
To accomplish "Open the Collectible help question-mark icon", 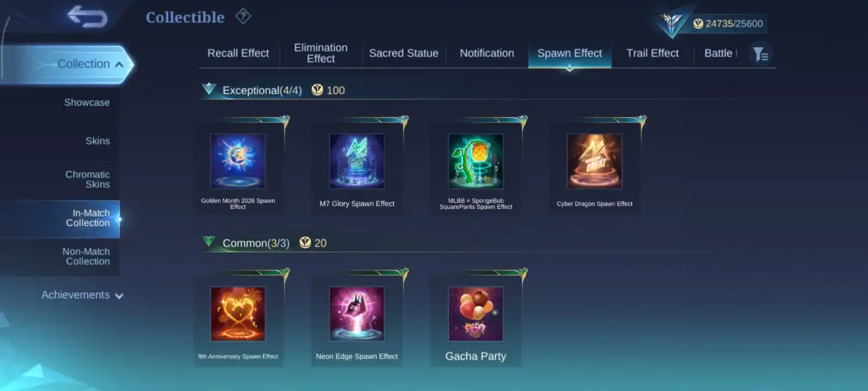I will (x=243, y=16).
